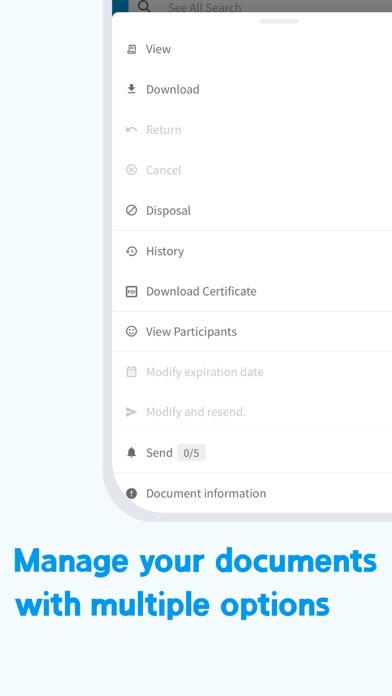Screen dimensions: 392x696
Task: Open View Participants
Action: click(x=252, y=332)
